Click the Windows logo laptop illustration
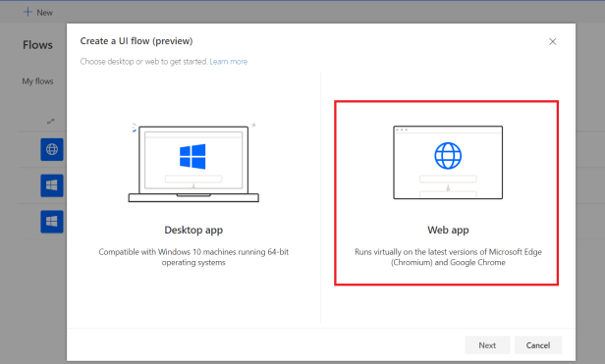This screenshot has width=605, height=364. point(193,163)
